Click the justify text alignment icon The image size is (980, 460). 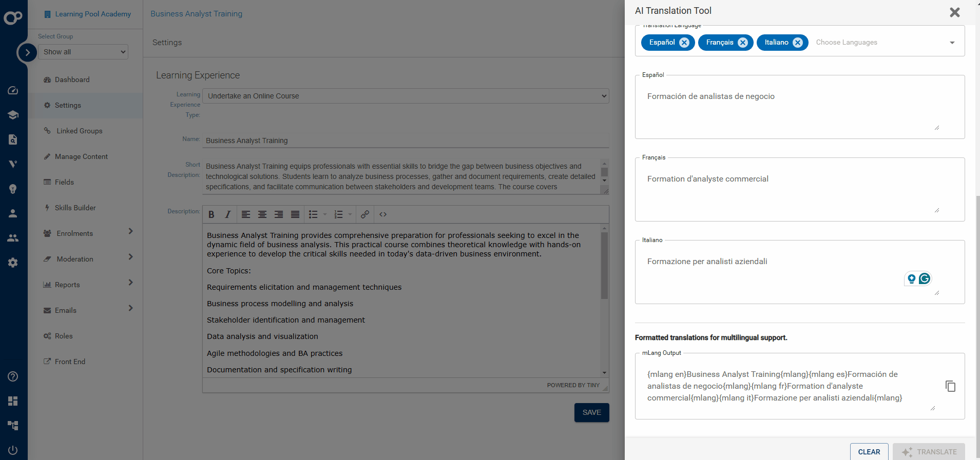coord(295,214)
